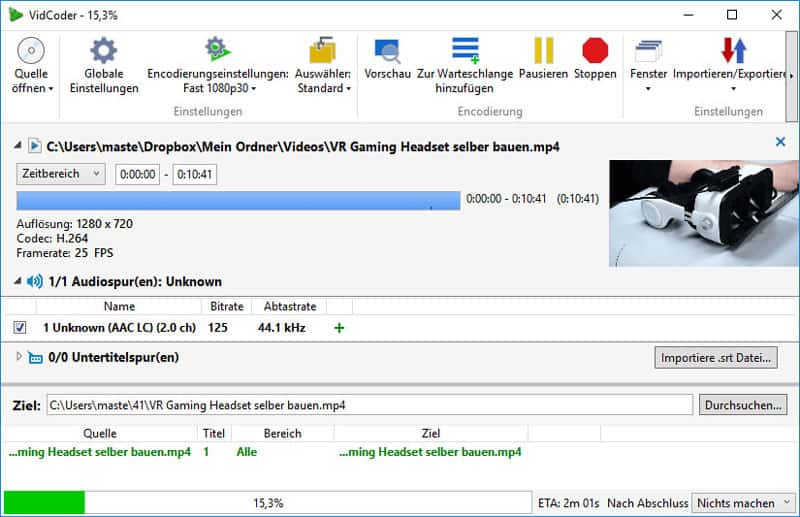800x517 pixels.
Task: Open the Quelle öffnen disc icon
Action: tap(31, 51)
